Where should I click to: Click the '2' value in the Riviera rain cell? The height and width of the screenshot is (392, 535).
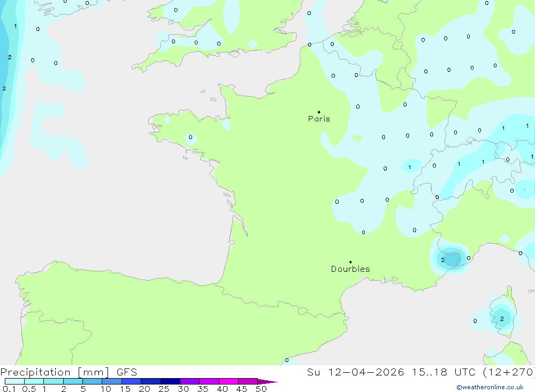(x=442, y=260)
